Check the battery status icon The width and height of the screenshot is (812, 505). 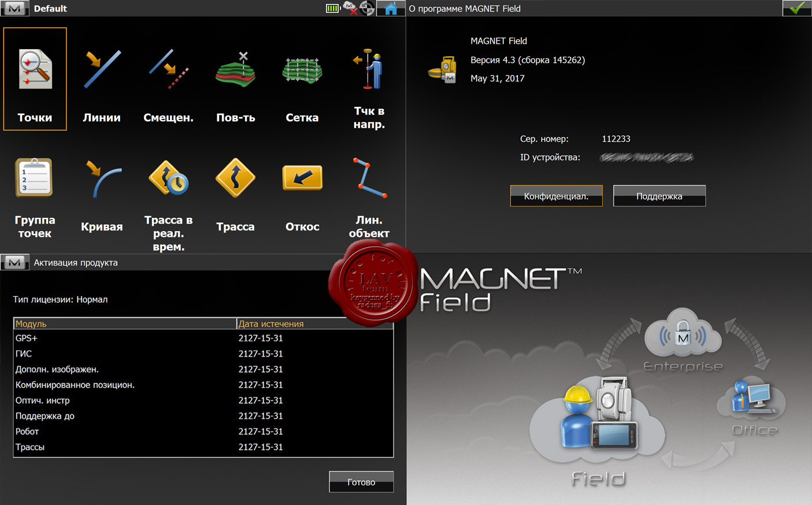point(332,8)
